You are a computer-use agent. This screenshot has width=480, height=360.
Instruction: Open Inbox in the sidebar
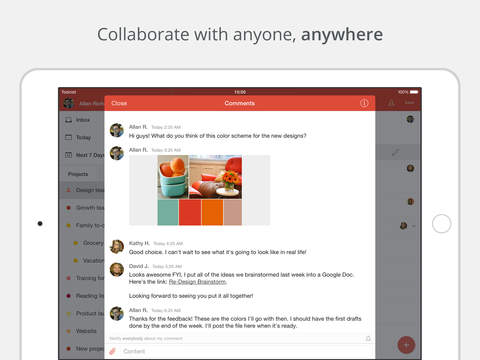[82, 120]
